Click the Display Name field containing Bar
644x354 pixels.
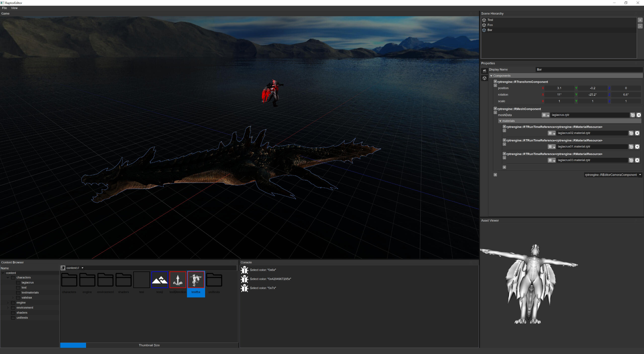click(589, 70)
